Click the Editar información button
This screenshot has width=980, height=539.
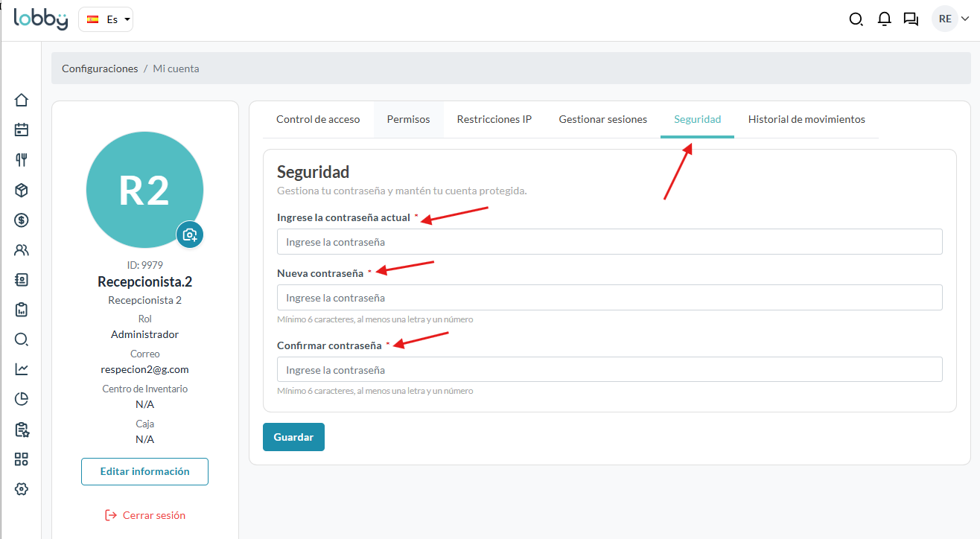(x=144, y=471)
